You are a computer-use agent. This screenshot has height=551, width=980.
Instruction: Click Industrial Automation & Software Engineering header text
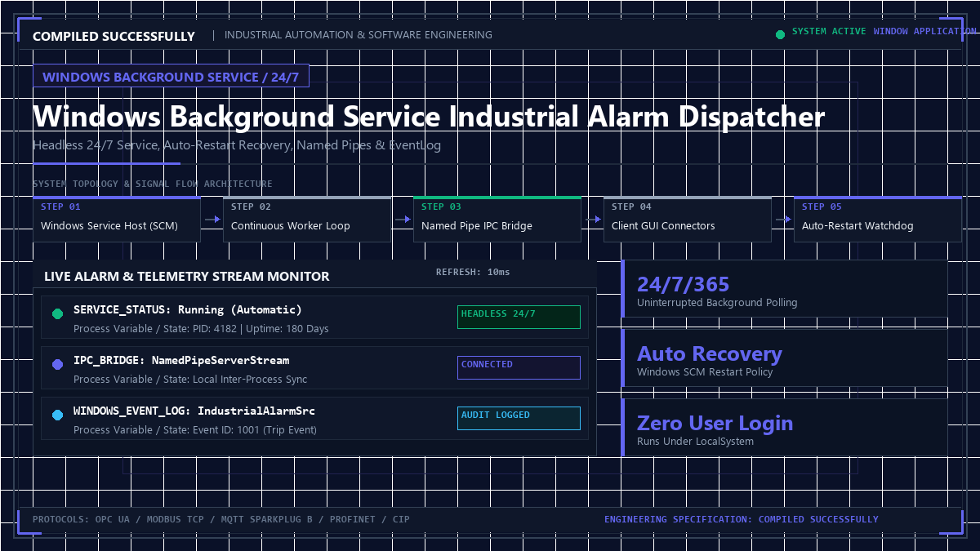click(x=359, y=35)
